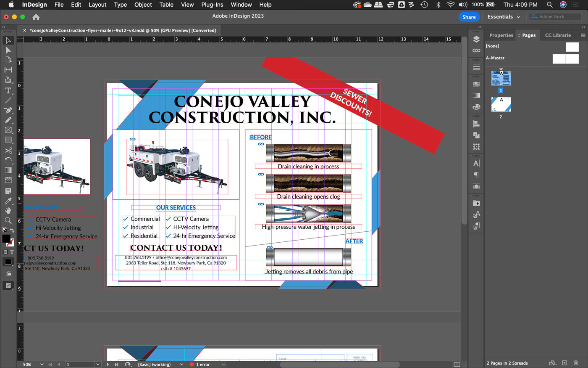
Task: Select the Hand tool
Action: tap(8, 210)
